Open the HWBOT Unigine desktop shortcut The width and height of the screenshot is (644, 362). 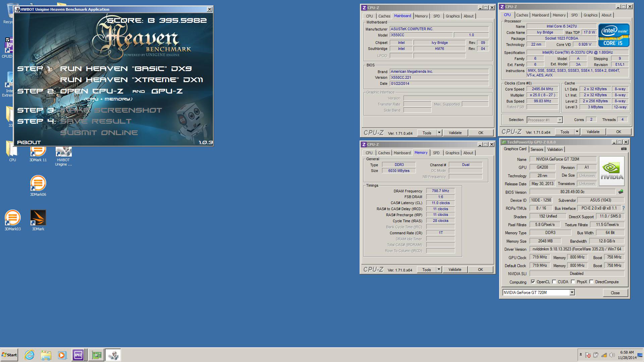[63, 156]
